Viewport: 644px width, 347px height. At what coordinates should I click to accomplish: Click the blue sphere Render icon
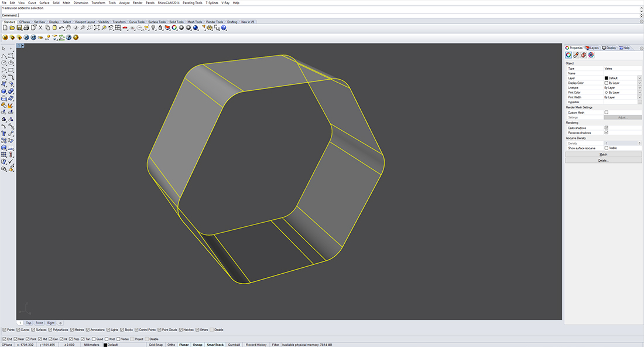pos(195,28)
